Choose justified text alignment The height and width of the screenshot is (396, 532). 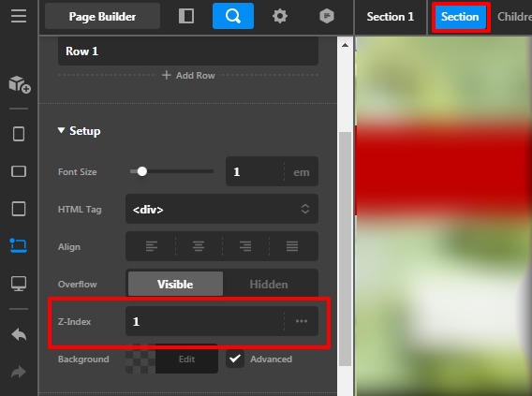coord(292,246)
